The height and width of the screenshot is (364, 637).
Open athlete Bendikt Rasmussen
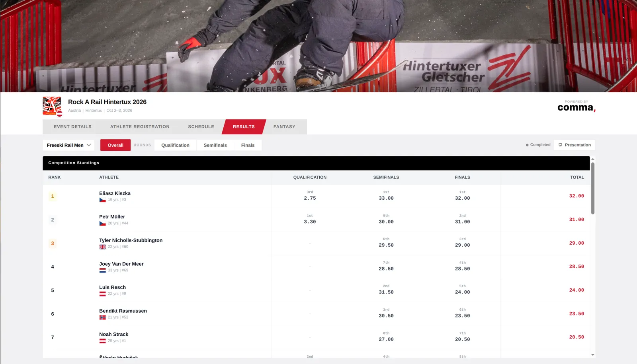pos(123,311)
